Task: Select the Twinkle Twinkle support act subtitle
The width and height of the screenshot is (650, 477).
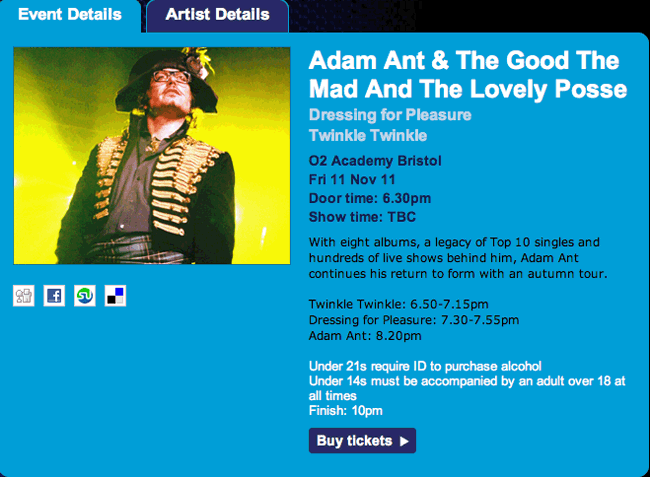Action: [x=368, y=135]
